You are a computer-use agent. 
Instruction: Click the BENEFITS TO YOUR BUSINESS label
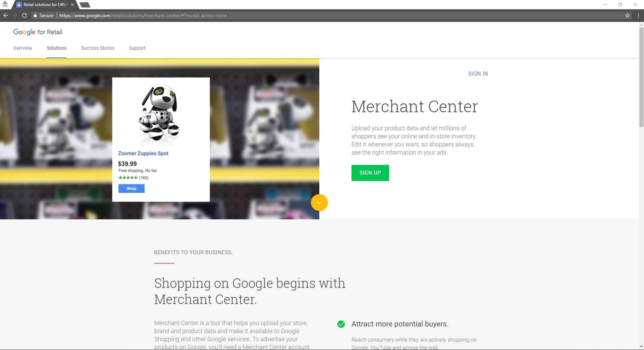pos(193,252)
